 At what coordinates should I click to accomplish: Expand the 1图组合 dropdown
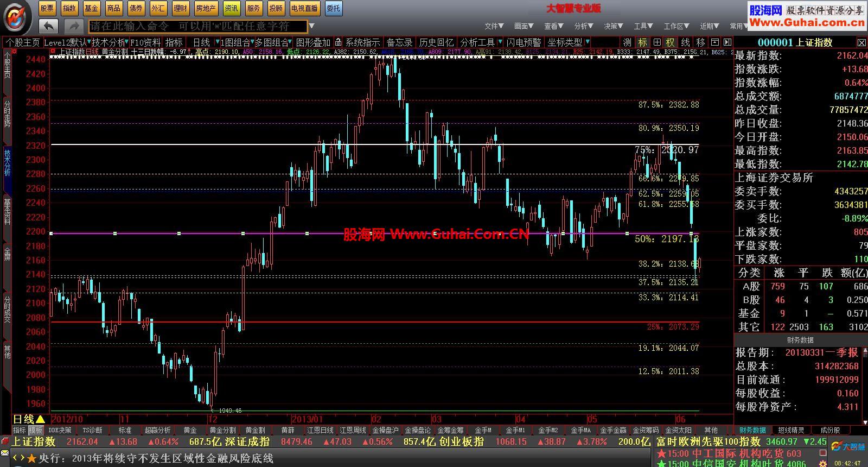[x=252, y=42]
